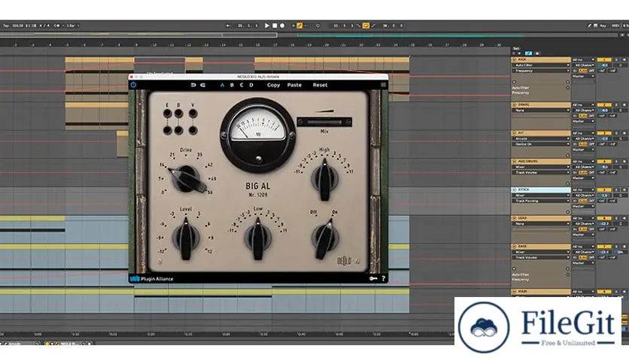Open the license key icon
The height and width of the screenshot is (364, 629).
coord(373,278)
